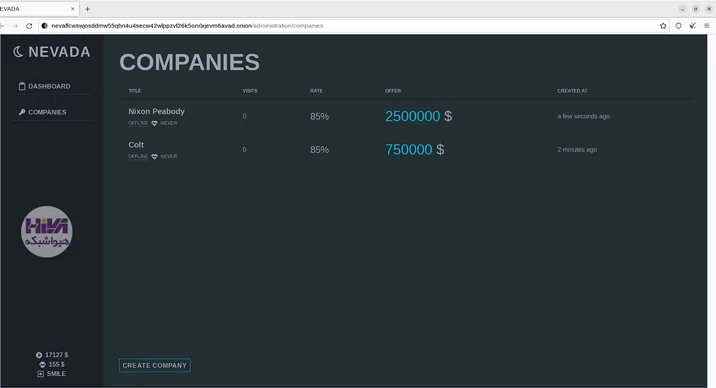Select the NEVADA browser tab
Screen dimensions: 716x388
point(39,9)
